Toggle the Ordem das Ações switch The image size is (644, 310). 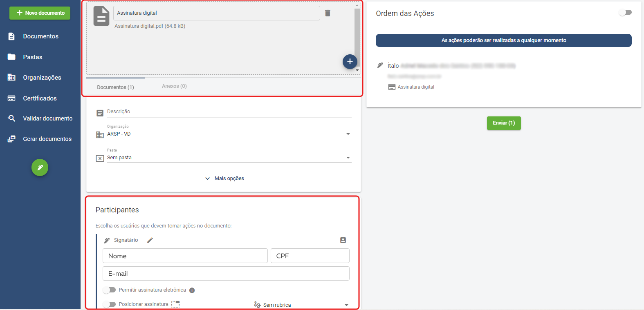point(625,13)
